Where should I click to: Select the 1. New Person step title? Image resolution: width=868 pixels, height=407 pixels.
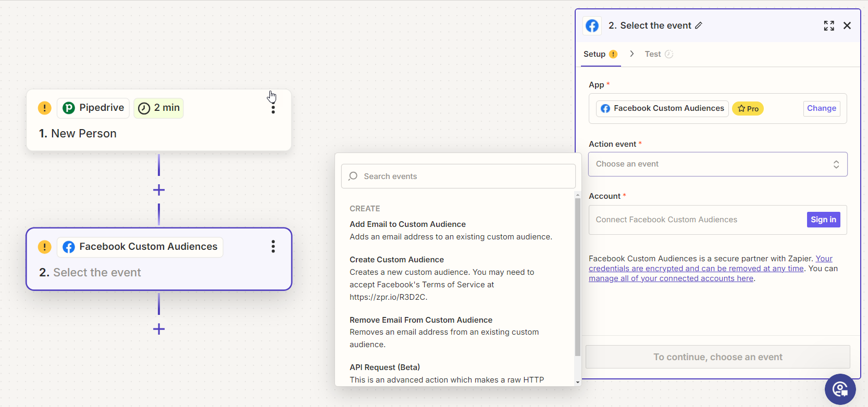[x=78, y=134]
